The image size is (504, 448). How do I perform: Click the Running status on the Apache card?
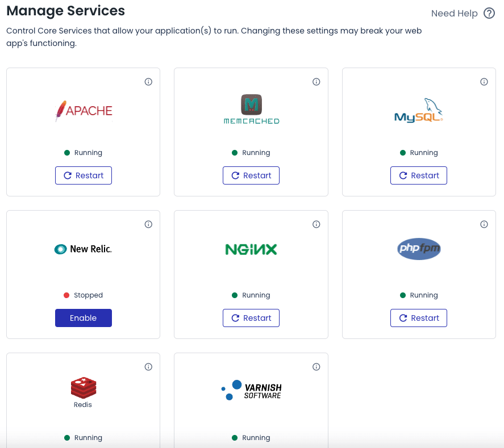pos(84,153)
